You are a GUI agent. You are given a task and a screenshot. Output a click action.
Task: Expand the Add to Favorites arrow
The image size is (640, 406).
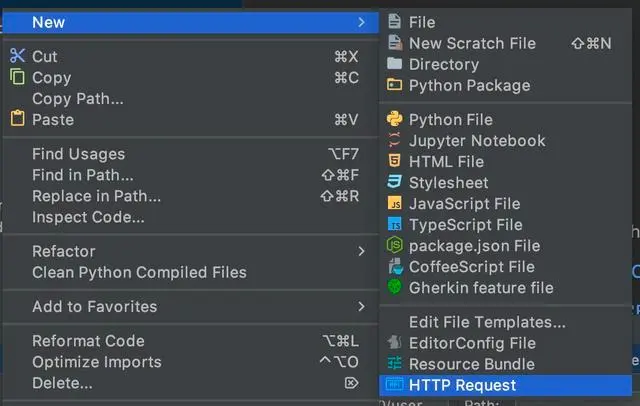pos(361,306)
